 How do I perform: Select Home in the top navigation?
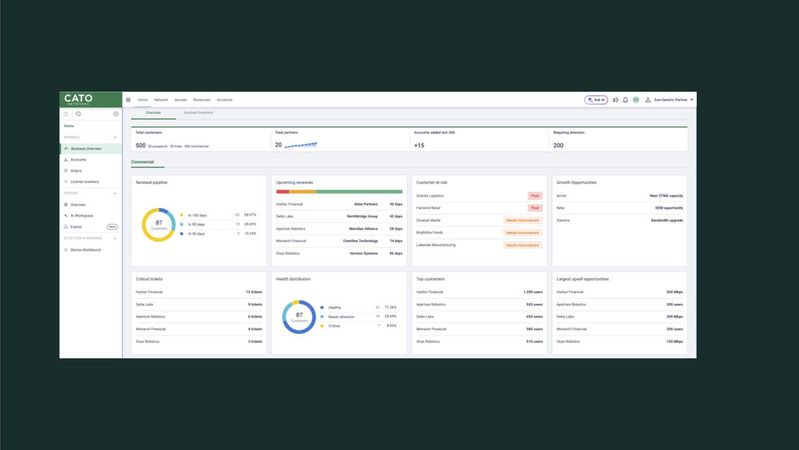pos(143,100)
